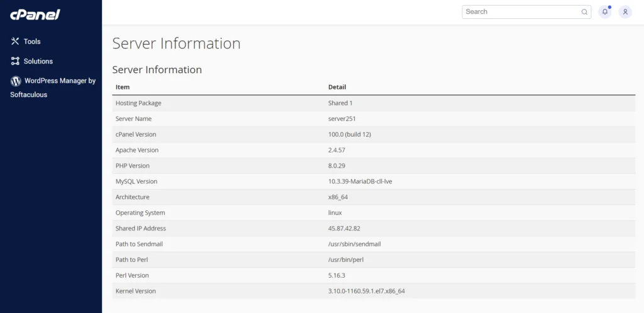Screen dimensions: 644x313
Task: Click the search magnifier icon
Action: tap(584, 12)
